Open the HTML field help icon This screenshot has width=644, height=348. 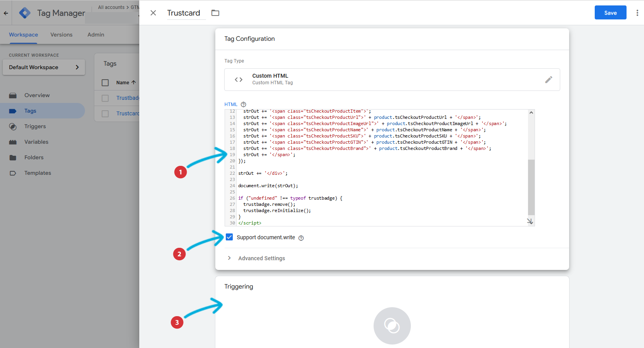(x=244, y=104)
